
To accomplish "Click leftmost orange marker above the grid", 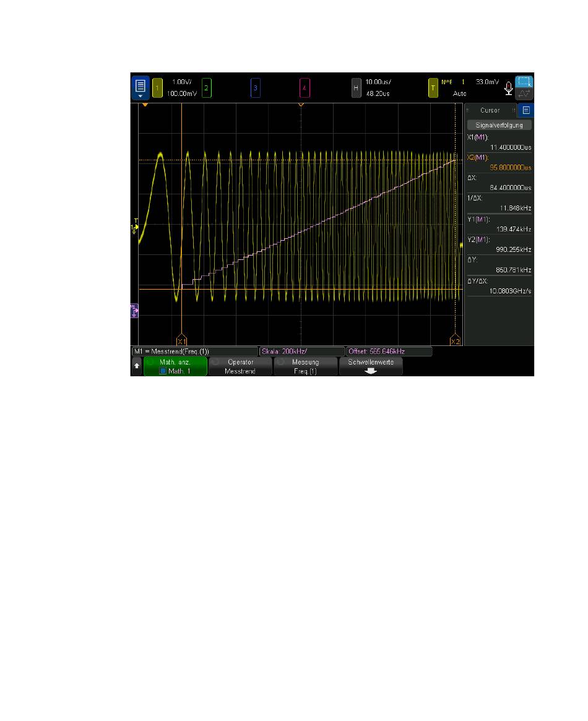I will point(145,105).
